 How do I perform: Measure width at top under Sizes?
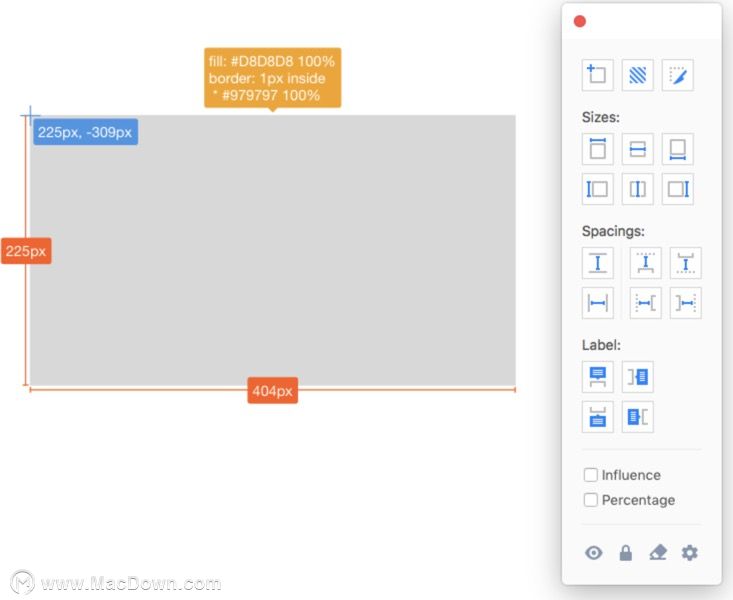point(597,149)
